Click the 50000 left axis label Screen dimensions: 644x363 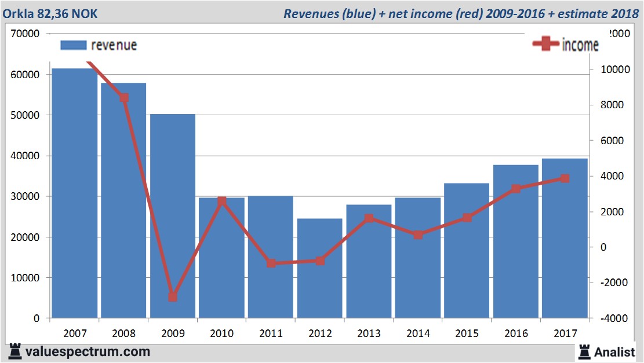click(25, 115)
